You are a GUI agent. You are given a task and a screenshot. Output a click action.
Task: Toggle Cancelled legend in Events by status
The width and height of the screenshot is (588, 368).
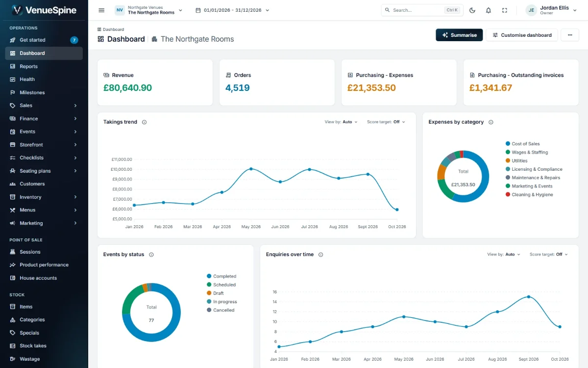point(220,310)
